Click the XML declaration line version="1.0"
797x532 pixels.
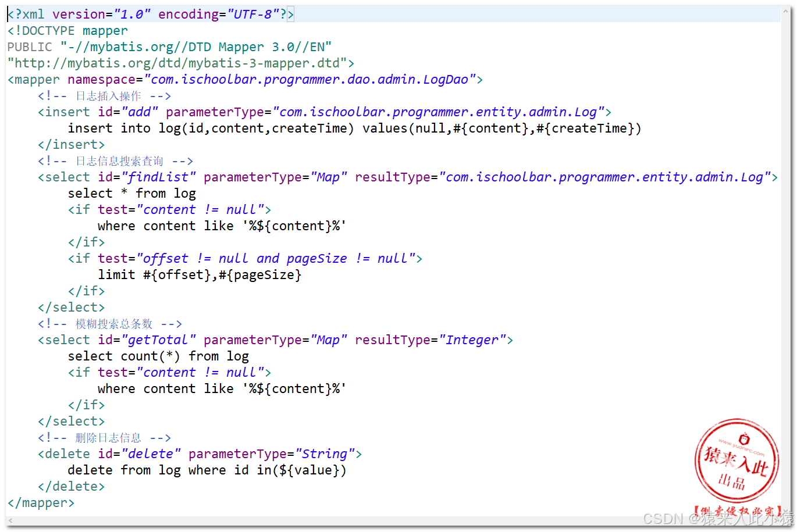click(151, 14)
